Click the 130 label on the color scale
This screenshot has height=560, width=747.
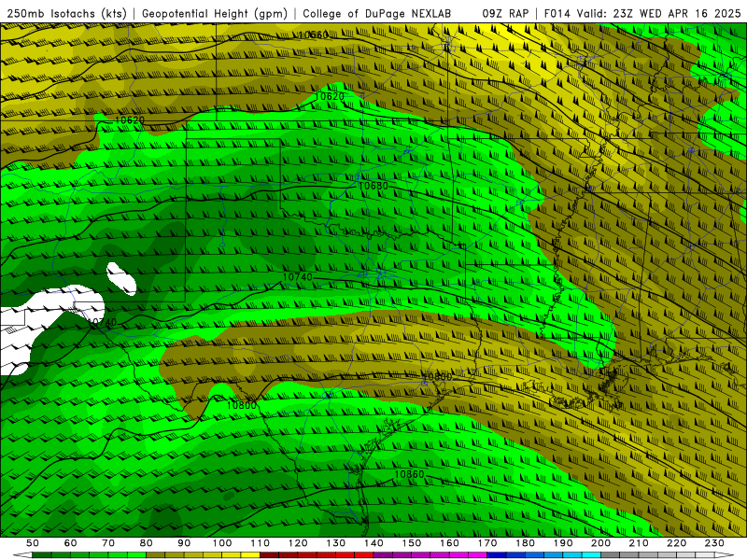coord(336,543)
